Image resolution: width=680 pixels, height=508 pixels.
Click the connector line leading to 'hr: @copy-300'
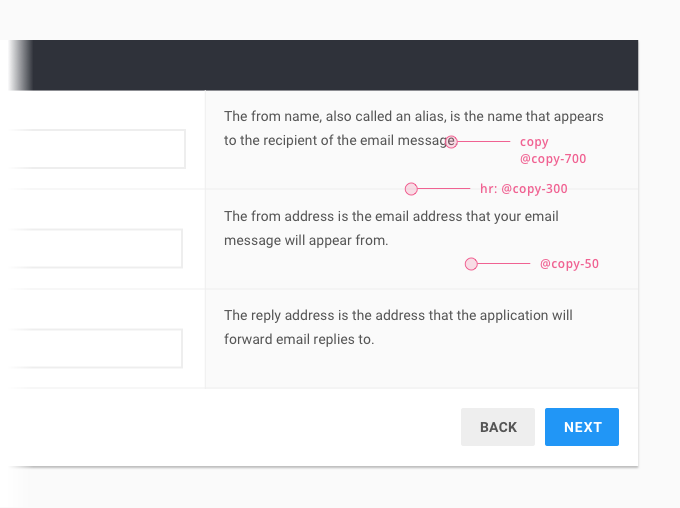tap(444, 189)
